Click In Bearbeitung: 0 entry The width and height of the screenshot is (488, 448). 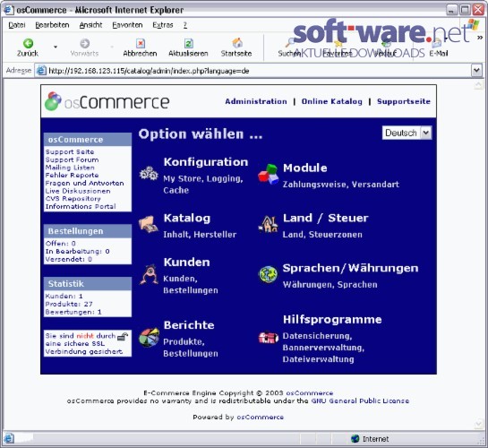pyautogui.click(x=77, y=251)
